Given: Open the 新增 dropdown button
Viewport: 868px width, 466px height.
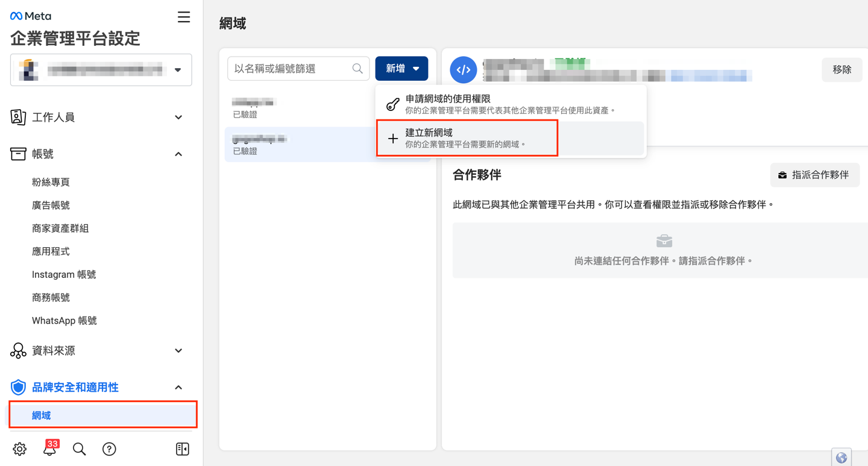Looking at the screenshot, I should [x=401, y=69].
